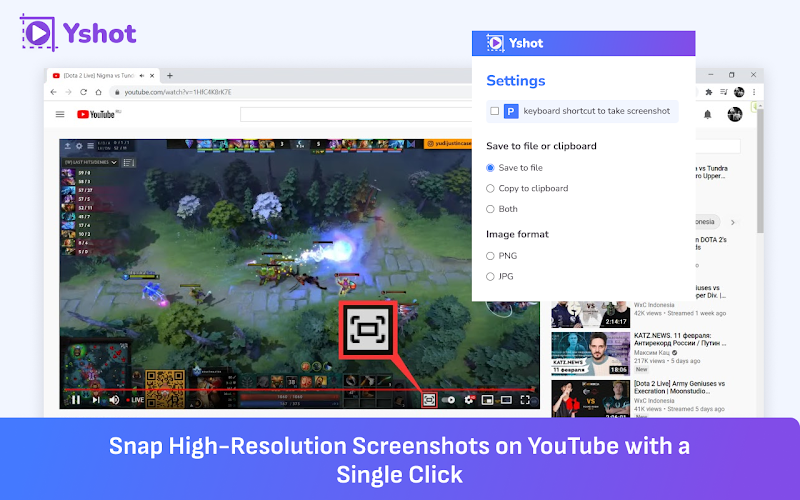Click the red video progress bar
Viewport: 800px width, 500px height.
click(x=299, y=390)
